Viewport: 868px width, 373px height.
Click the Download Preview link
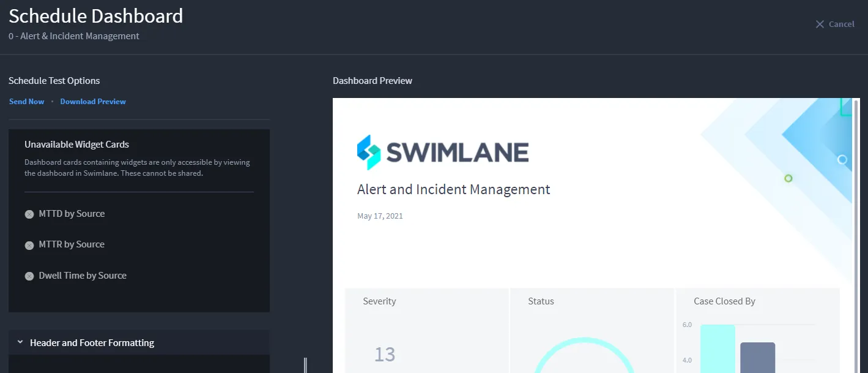(93, 102)
